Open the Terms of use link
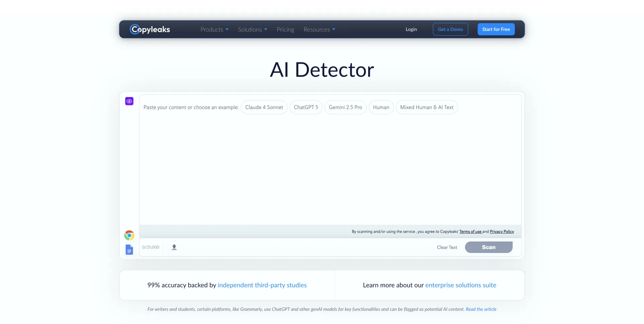 [x=470, y=231]
